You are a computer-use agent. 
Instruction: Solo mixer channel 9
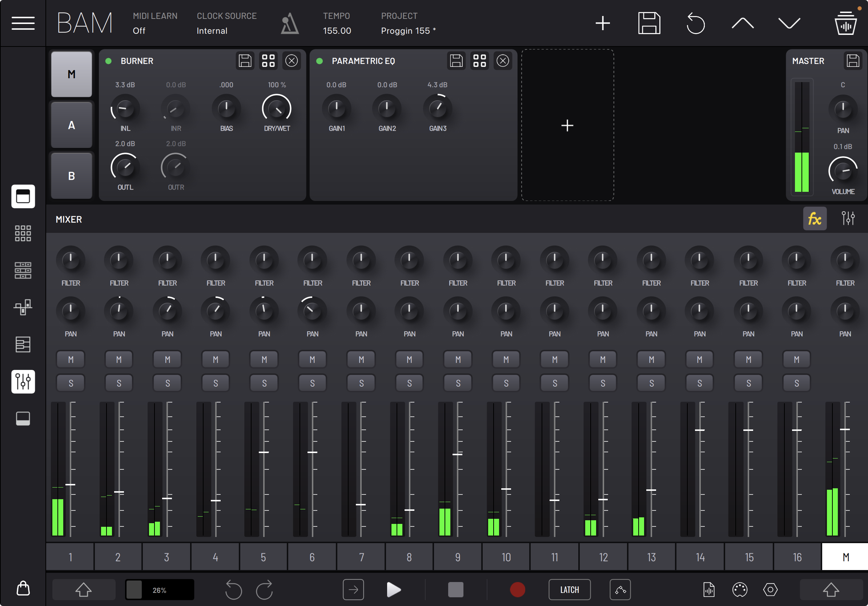point(458,383)
